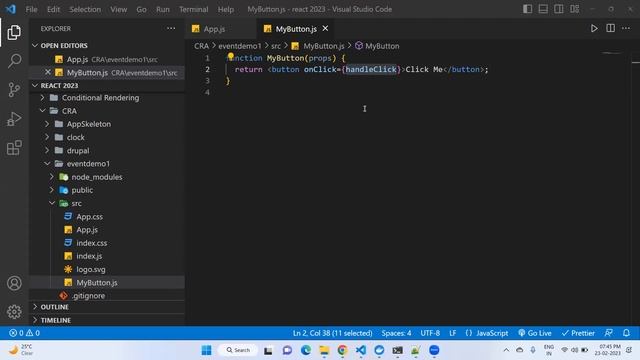Expand the clock folder
This screenshot has height=360, width=640.
106,137
